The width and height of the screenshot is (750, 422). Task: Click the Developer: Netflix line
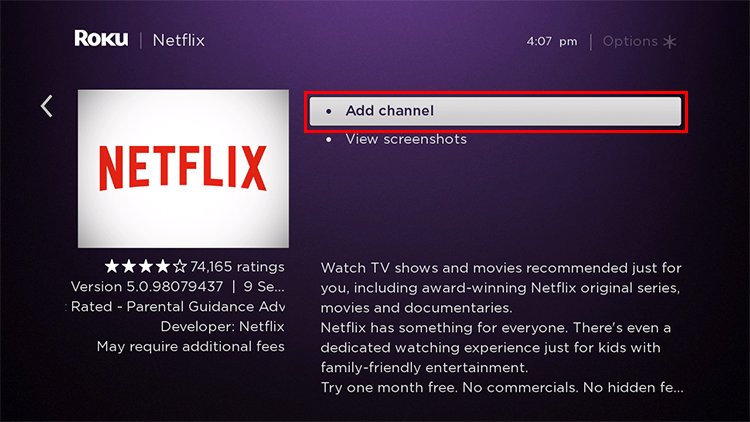tap(222, 326)
